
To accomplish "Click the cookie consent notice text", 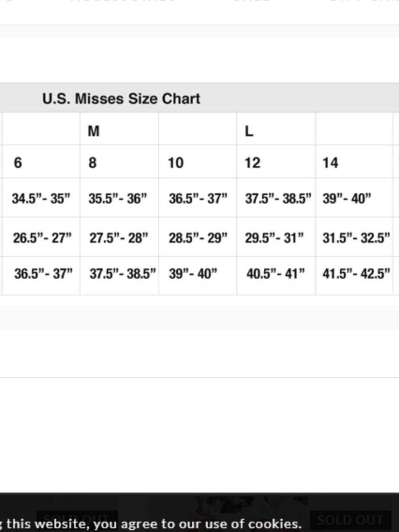I will tap(151, 523).
